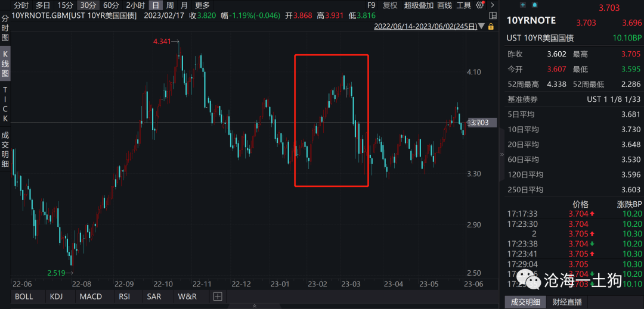
Task: Click 52周最低 value 2.286
Action: point(630,85)
